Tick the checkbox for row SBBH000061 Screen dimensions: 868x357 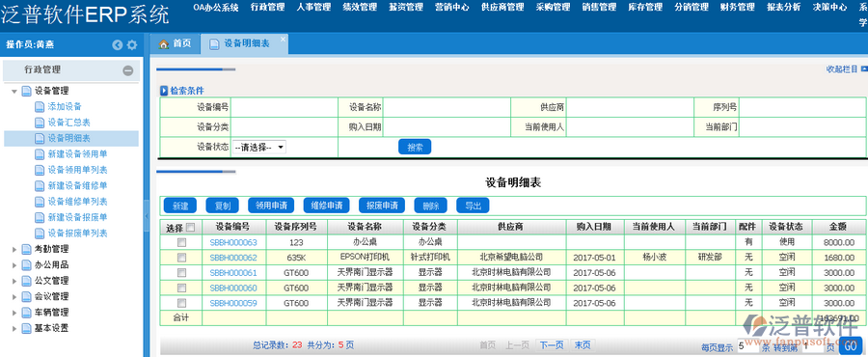181,273
